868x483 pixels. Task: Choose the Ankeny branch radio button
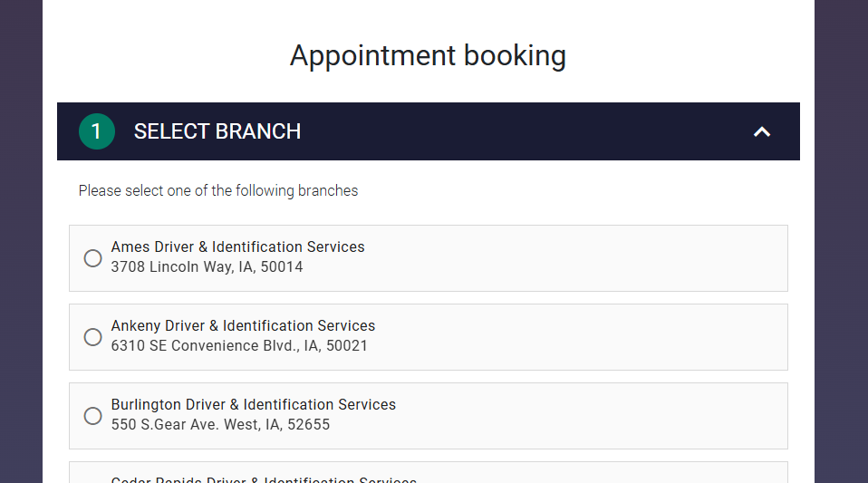[x=93, y=337]
